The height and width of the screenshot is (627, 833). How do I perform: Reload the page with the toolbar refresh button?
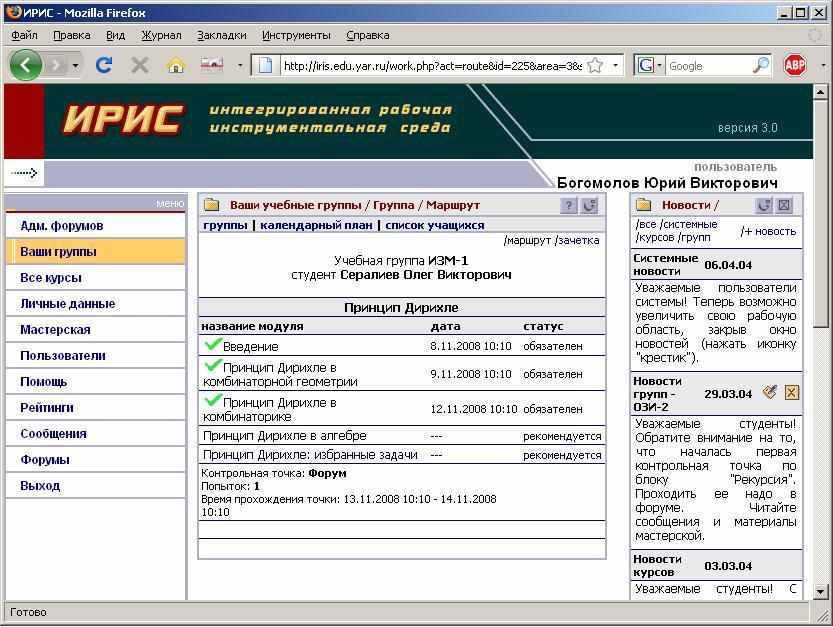click(x=103, y=65)
